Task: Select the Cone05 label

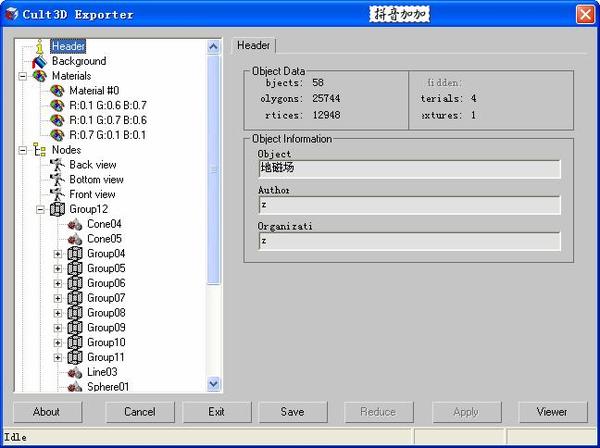Action: click(104, 239)
